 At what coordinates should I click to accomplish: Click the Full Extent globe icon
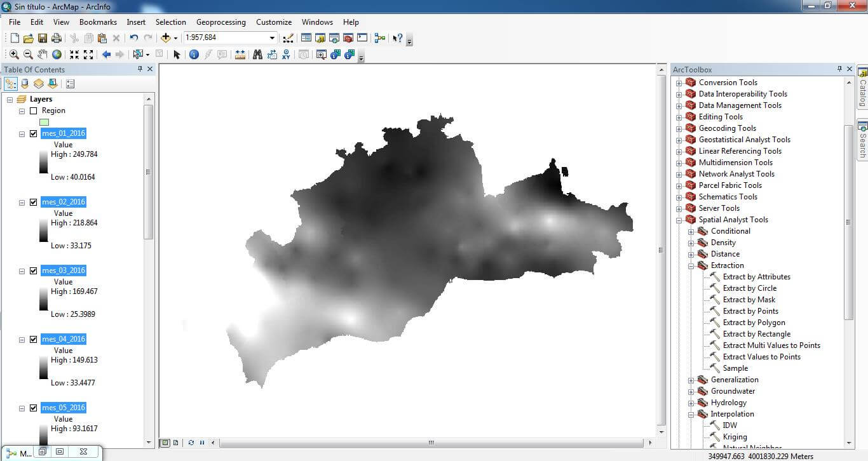(x=57, y=55)
